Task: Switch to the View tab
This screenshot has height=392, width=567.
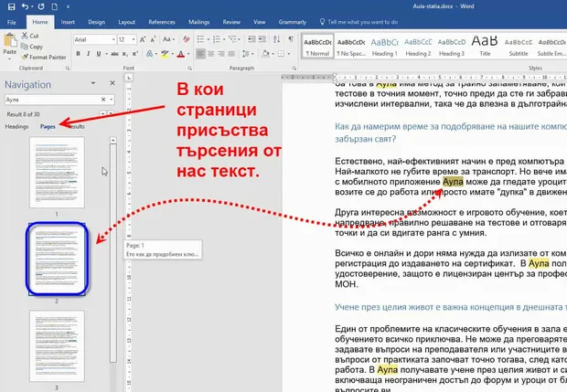Action: tap(260, 22)
